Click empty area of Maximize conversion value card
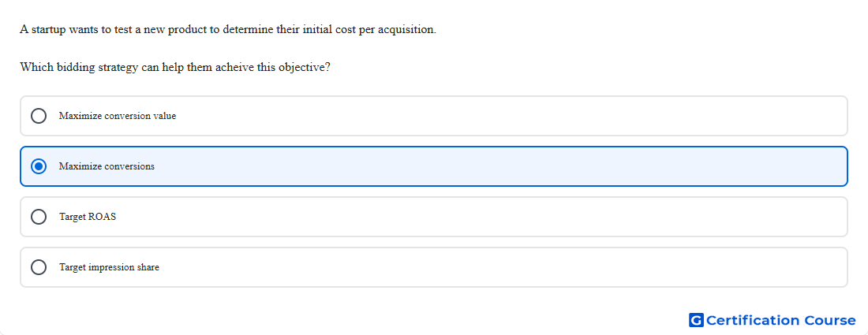Screen dimensions: 868x335 [x=498, y=116]
